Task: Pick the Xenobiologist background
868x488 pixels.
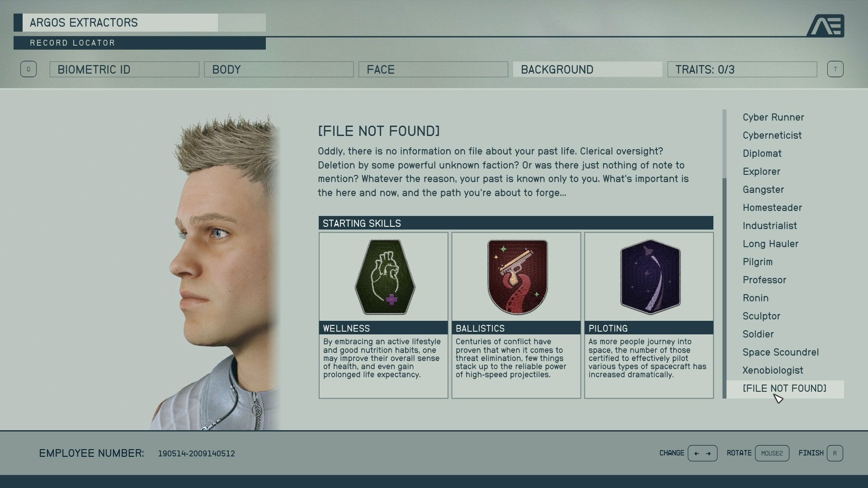Action: point(773,371)
